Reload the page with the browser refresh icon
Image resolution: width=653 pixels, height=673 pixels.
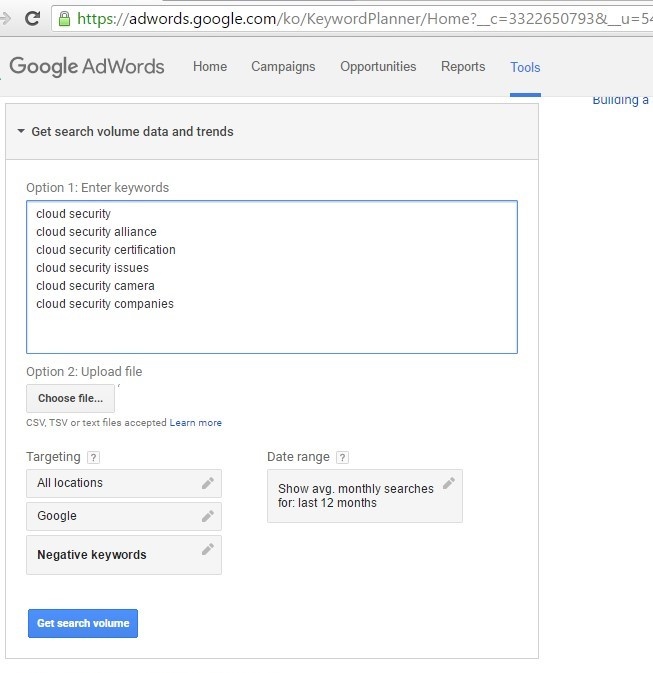click(x=32, y=18)
